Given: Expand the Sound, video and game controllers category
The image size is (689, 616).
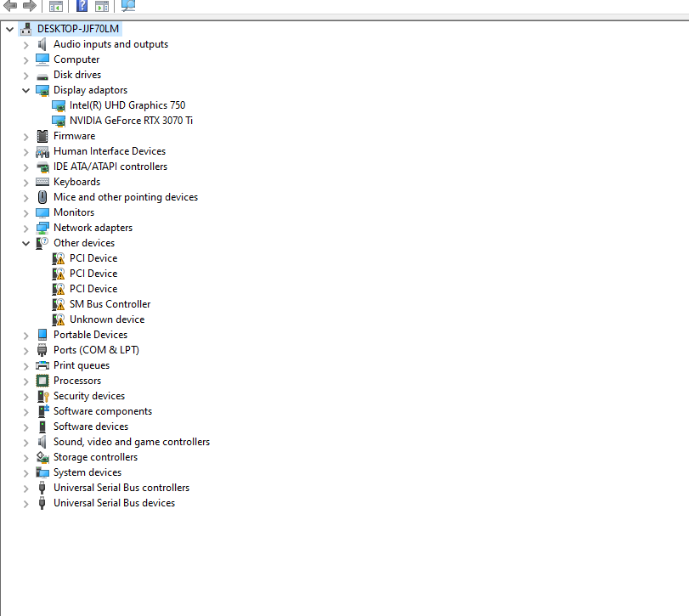Looking at the screenshot, I should coord(26,443).
